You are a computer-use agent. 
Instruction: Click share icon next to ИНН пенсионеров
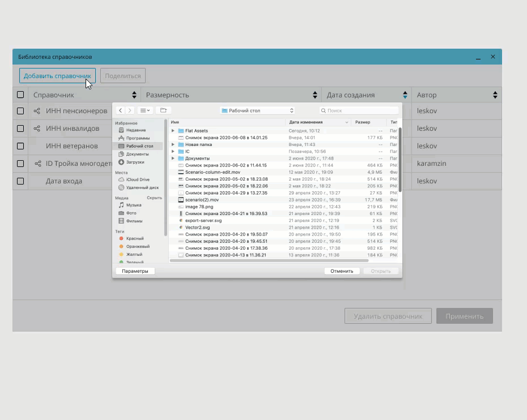click(x=37, y=111)
